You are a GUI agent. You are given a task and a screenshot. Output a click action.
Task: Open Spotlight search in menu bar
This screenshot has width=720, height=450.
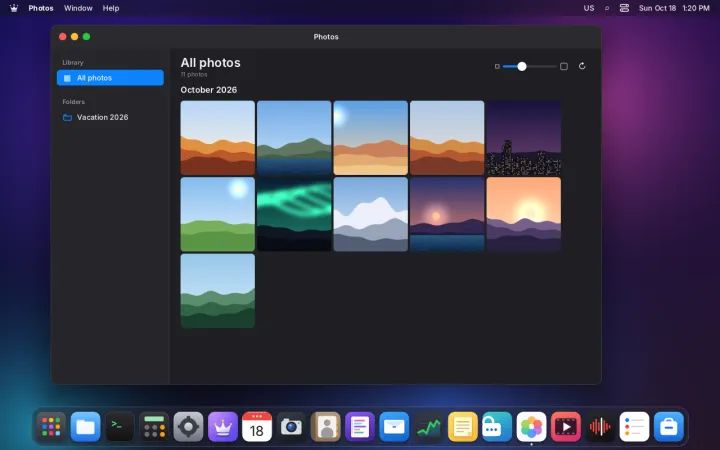tap(607, 8)
